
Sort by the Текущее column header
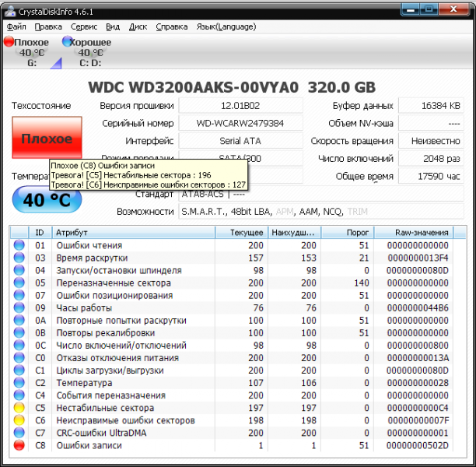tap(242, 233)
